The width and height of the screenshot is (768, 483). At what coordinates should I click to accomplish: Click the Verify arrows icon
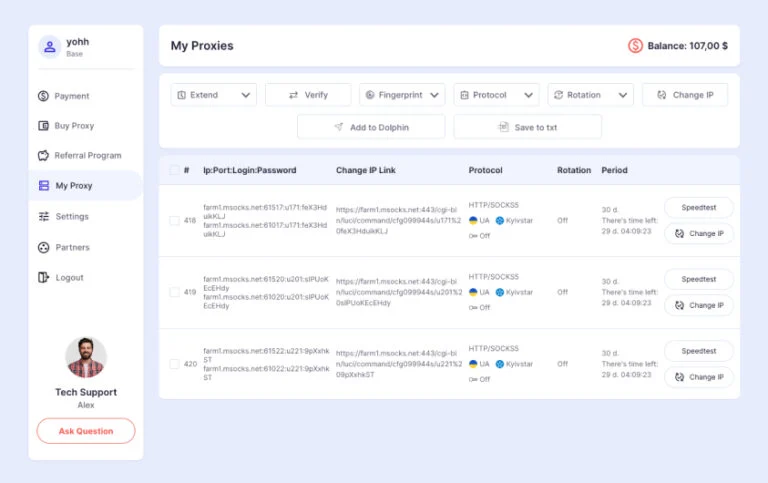pos(293,95)
